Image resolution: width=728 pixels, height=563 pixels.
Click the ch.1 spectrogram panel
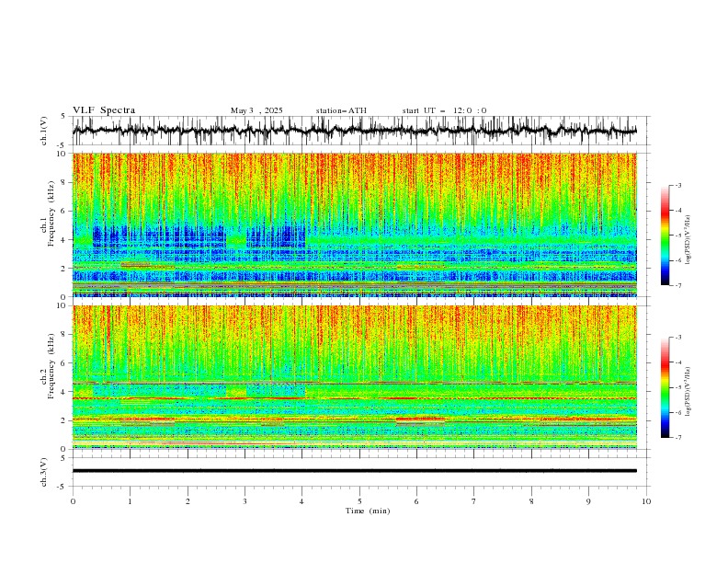[x=354, y=224]
